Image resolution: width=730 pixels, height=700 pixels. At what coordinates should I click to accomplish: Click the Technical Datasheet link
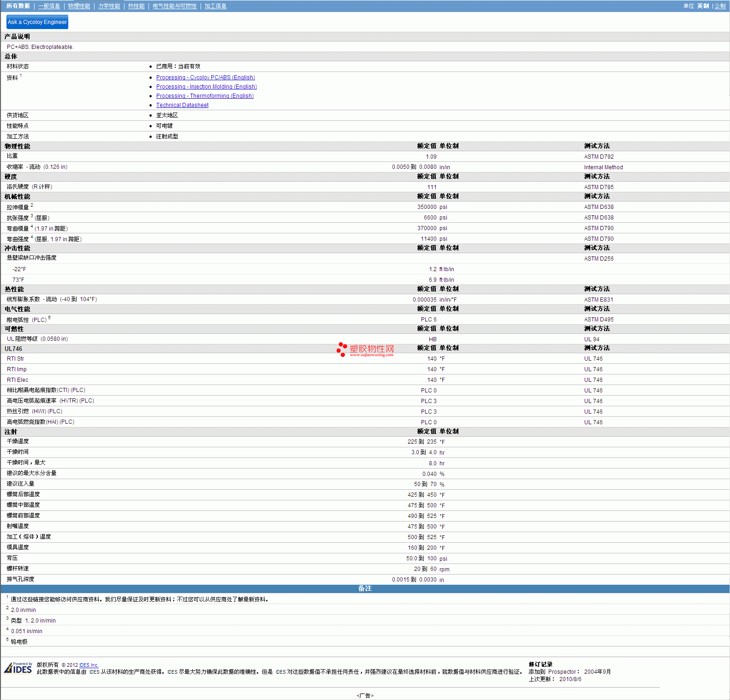click(x=182, y=105)
